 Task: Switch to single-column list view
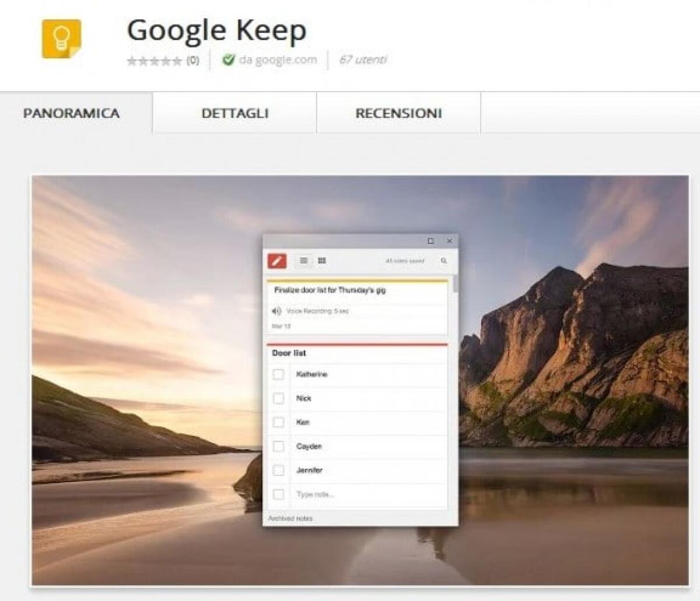pos(302,261)
